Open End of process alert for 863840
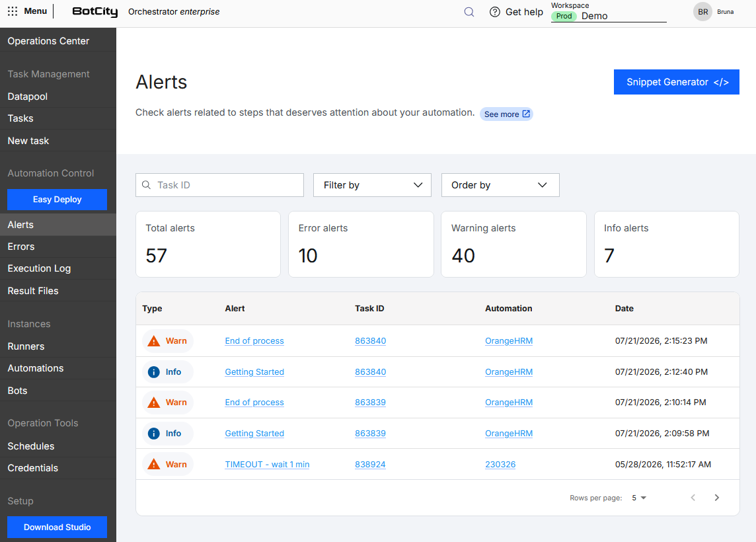Viewport: 756px width, 542px height. (254, 341)
